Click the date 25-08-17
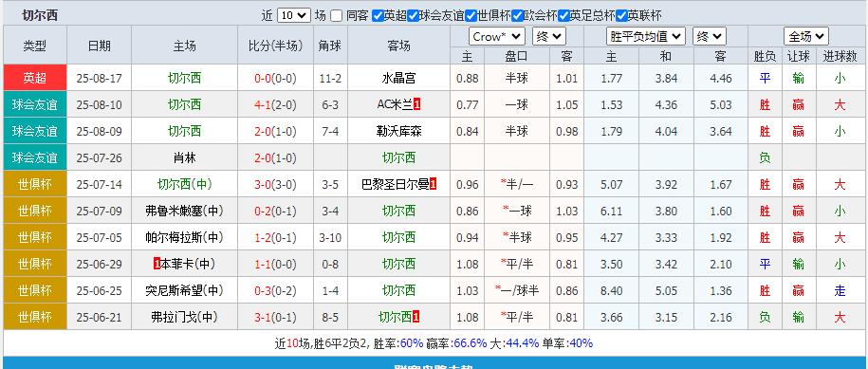 pyautogui.click(x=99, y=79)
